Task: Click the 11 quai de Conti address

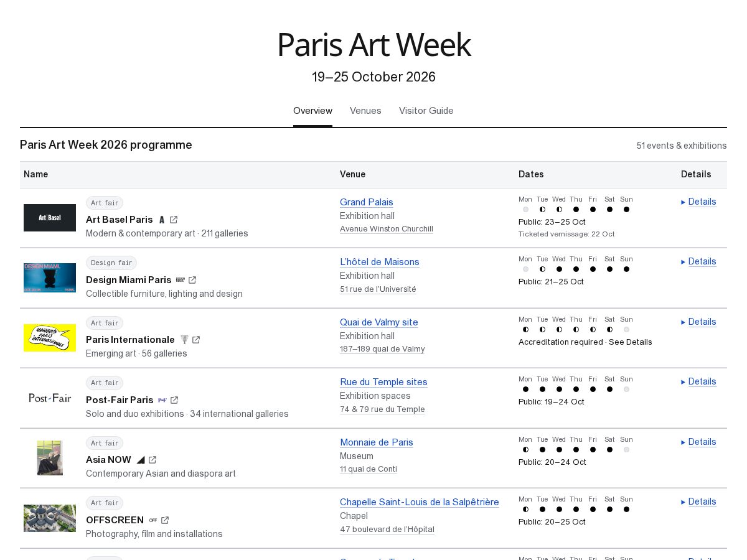Action: [x=369, y=469]
